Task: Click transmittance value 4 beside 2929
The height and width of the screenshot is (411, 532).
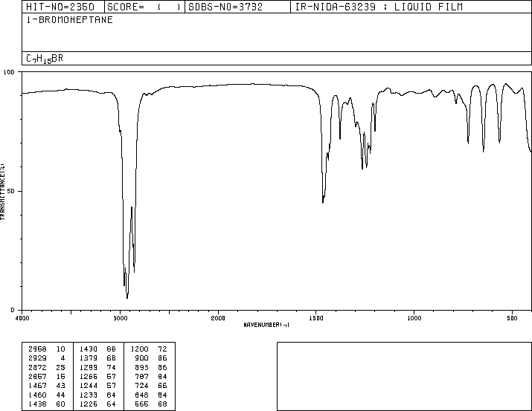Action: click(63, 358)
